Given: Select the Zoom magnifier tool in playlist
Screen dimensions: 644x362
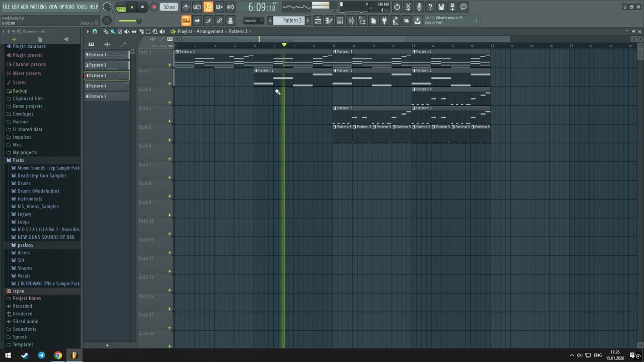Looking at the screenshot, I should pos(155,31).
